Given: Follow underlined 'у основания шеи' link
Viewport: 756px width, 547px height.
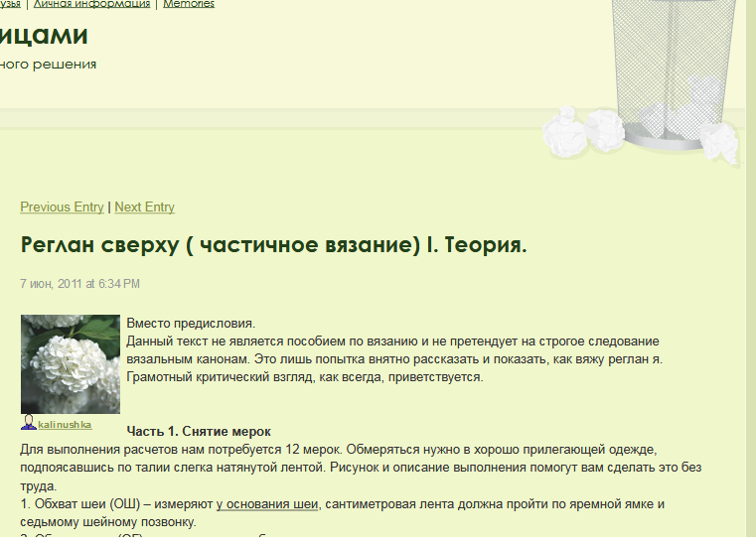Looking at the screenshot, I should (267, 504).
